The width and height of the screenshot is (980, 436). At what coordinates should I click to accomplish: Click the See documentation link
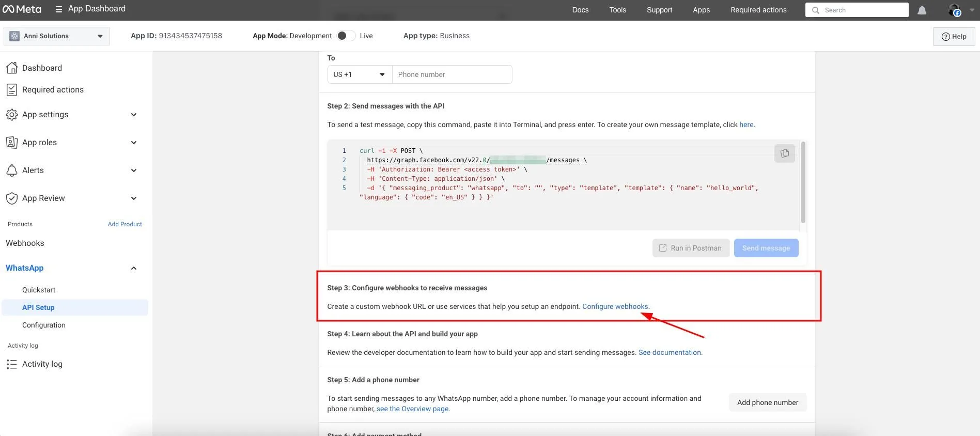pyautogui.click(x=671, y=352)
